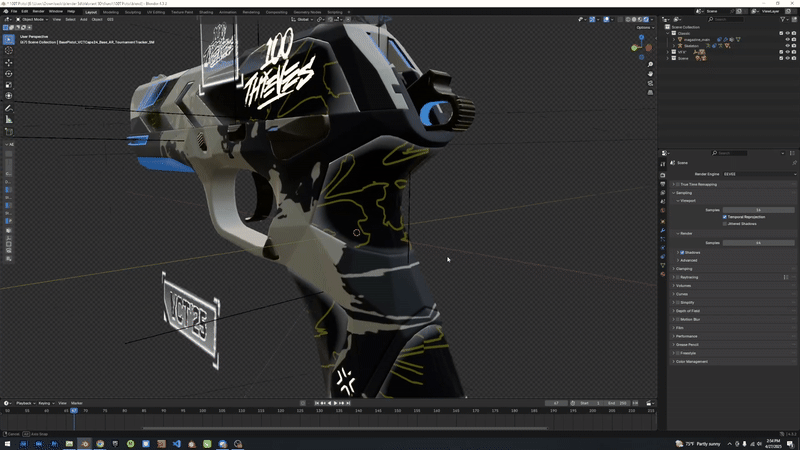This screenshot has height=450, width=800.
Task: Toggle the Shadows checkbox
Action: (682, 253)
